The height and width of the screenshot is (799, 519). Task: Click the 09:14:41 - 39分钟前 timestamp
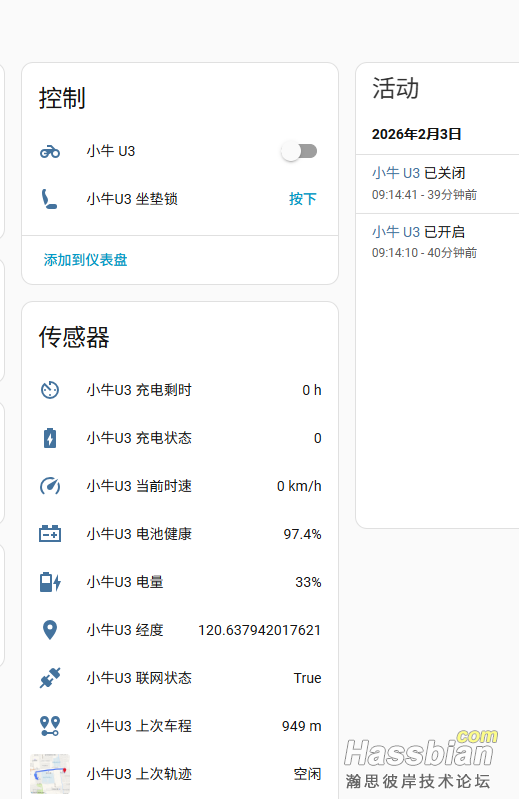coord(424,195)
